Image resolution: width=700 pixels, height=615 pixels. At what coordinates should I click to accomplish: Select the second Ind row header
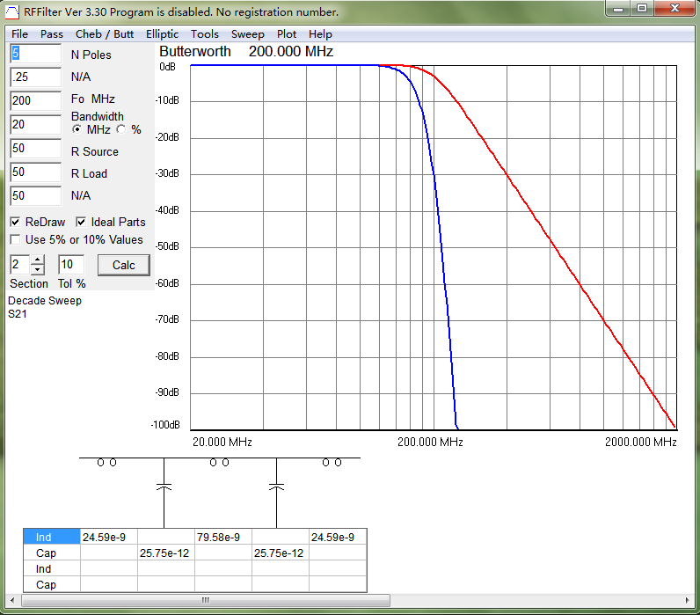click(52, 569)
